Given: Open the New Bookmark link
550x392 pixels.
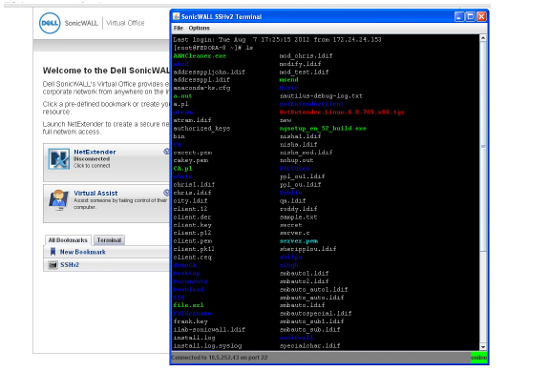Looking at the screenshot, I should 83,252.
